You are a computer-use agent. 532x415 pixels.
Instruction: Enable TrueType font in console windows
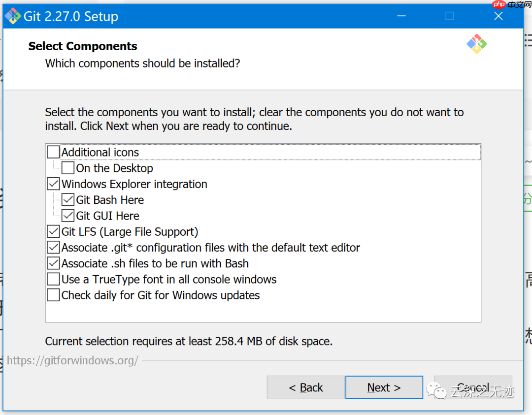(53, 280)
